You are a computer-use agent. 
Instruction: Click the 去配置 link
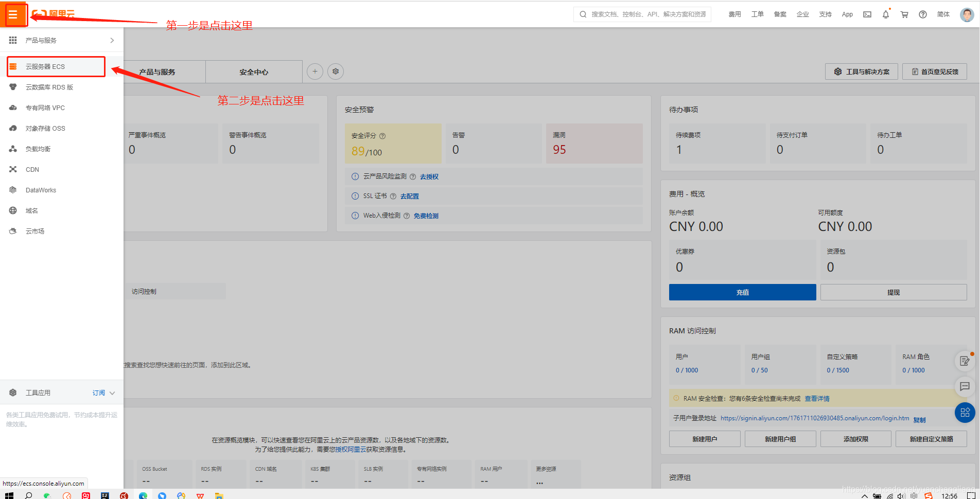[x=410, y=196]
